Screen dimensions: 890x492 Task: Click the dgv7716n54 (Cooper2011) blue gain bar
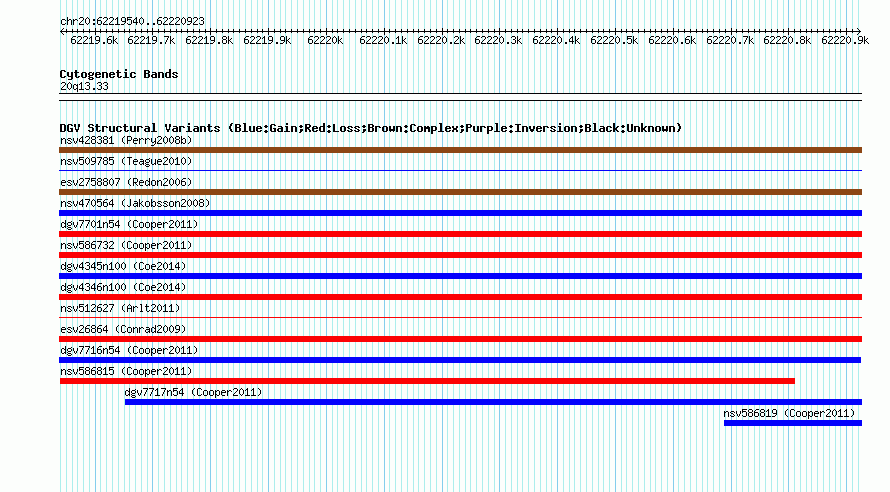(460, 360)
